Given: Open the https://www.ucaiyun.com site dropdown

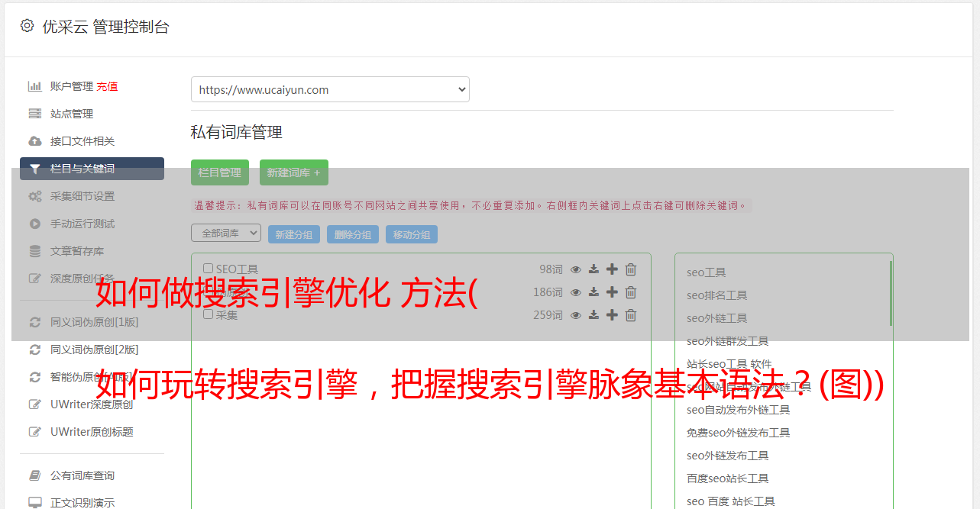Looking at the screenshot, I should click(330, 89).
